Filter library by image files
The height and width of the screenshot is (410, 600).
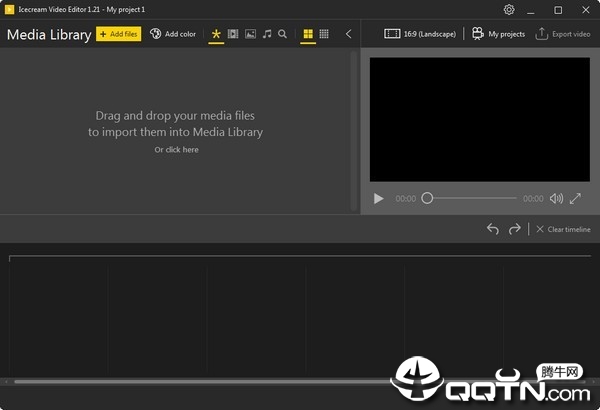[x=250, y=34]
